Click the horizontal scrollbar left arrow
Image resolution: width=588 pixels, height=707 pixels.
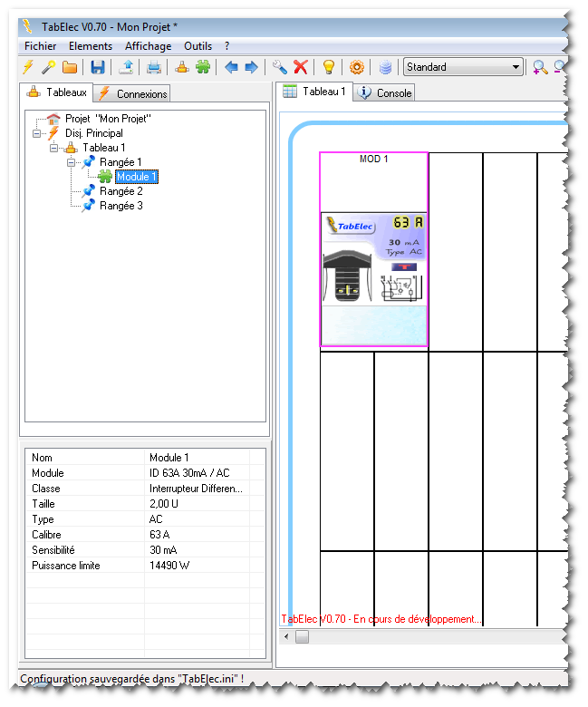(286, 636)
